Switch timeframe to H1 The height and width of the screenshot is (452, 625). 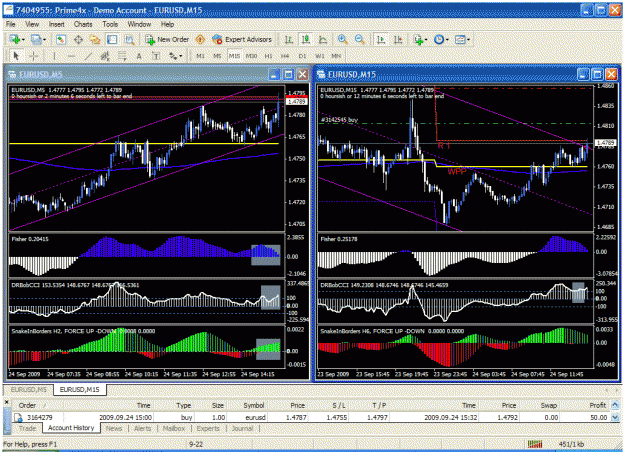(x=268, y=56)
